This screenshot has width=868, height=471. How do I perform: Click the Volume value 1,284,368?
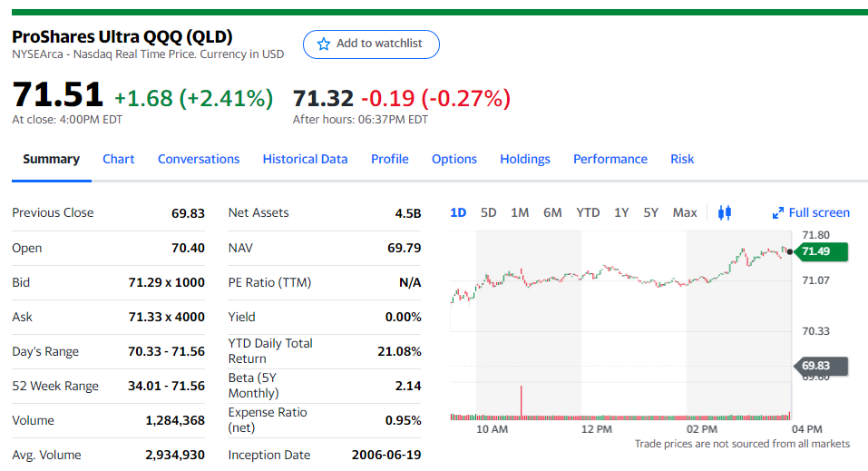pos(175,420)
